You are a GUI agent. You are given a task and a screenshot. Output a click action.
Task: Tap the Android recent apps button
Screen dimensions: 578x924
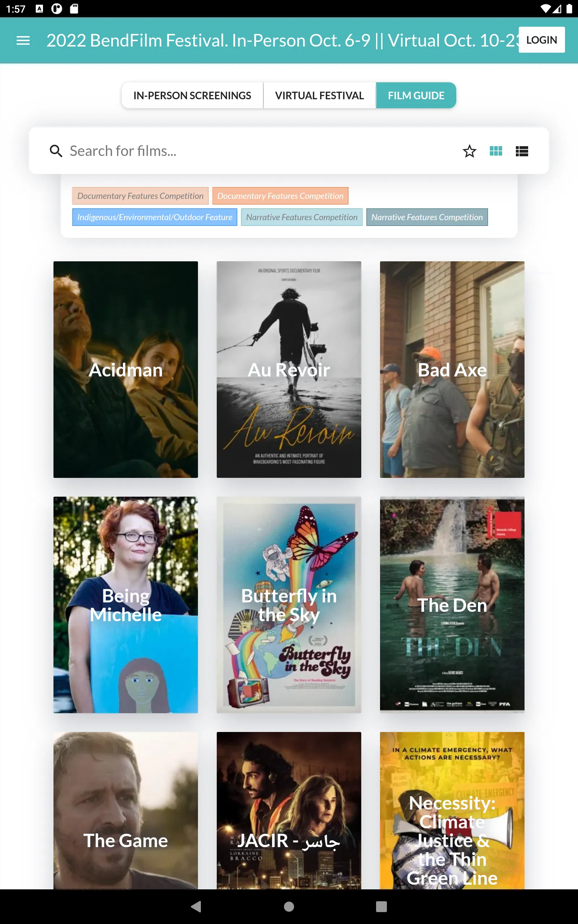click(x=381, y=906)
